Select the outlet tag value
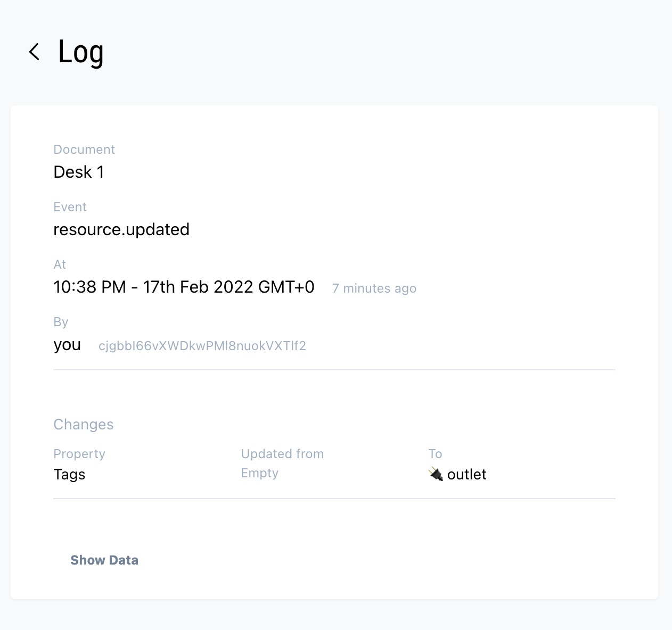Image resolution: width=672 pixels, height=630 pixels. point(466,474)
